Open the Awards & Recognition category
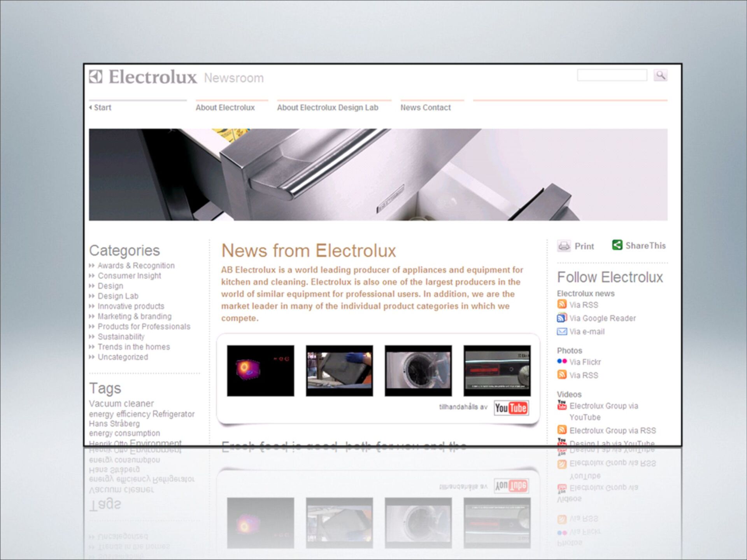The width and height of the screenshot is (747, 560). coord(136,266)
